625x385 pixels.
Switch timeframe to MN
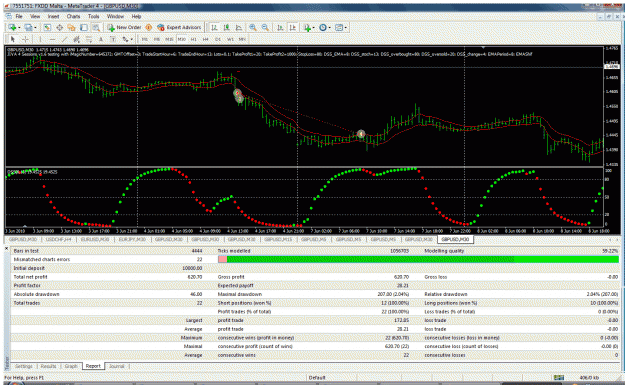242,39
